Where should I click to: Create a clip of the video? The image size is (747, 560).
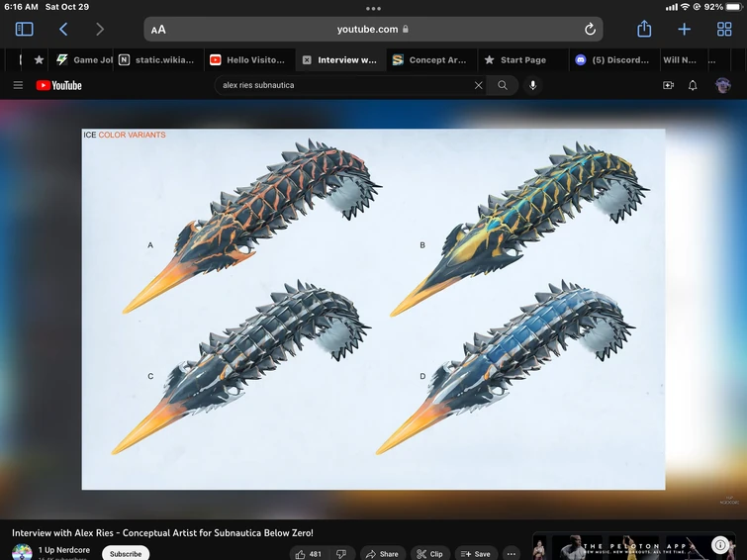click(x=429, y=554)
